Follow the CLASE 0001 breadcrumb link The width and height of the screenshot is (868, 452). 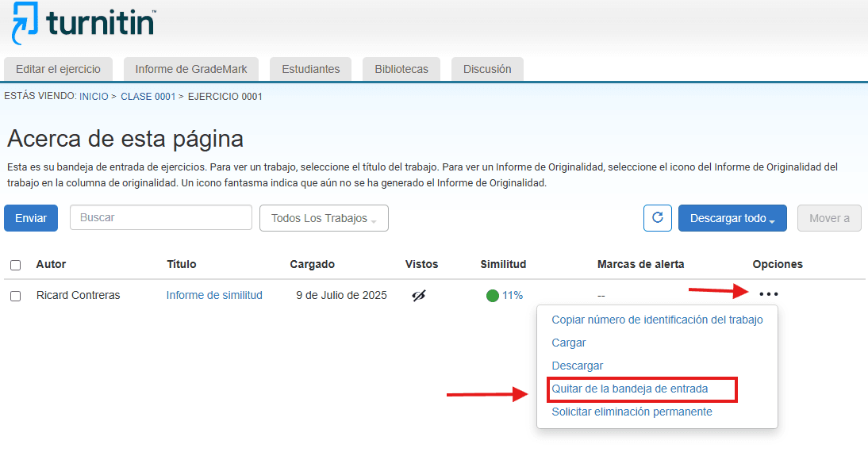point(148,96)
